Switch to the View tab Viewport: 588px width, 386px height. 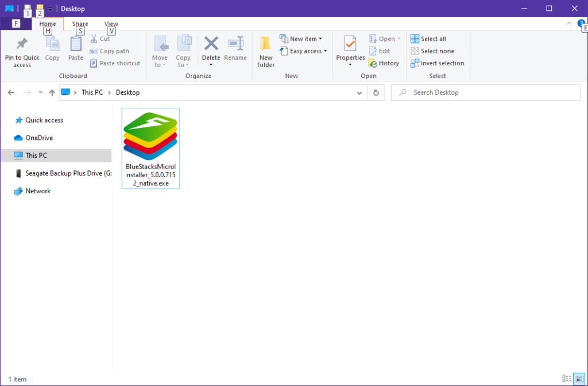click(x=111, y=24)
